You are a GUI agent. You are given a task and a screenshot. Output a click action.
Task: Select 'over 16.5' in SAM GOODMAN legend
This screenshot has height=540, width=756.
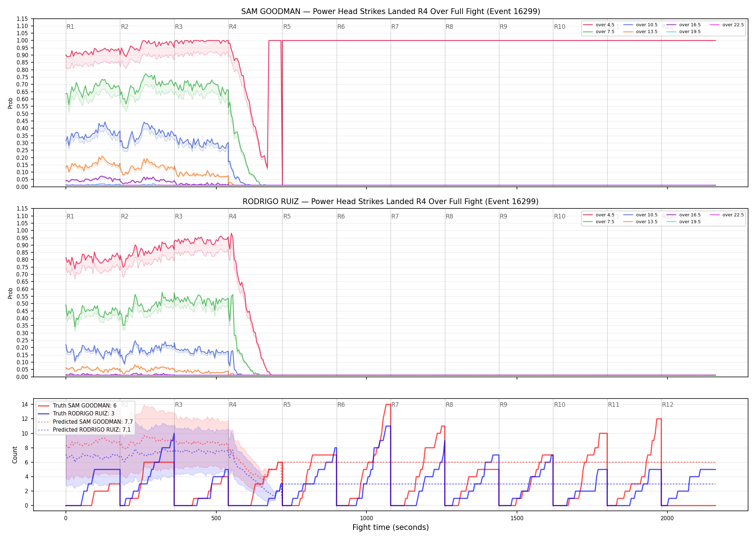684,25
